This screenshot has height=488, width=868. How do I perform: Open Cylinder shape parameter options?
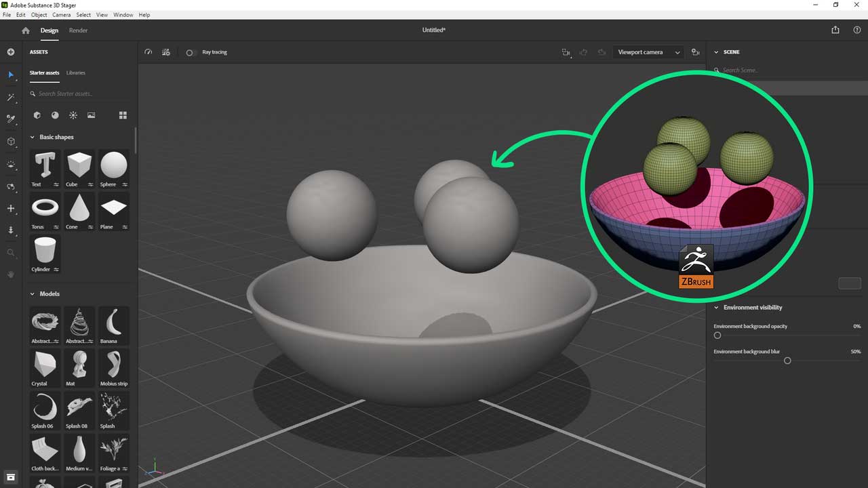pos(56,270)
